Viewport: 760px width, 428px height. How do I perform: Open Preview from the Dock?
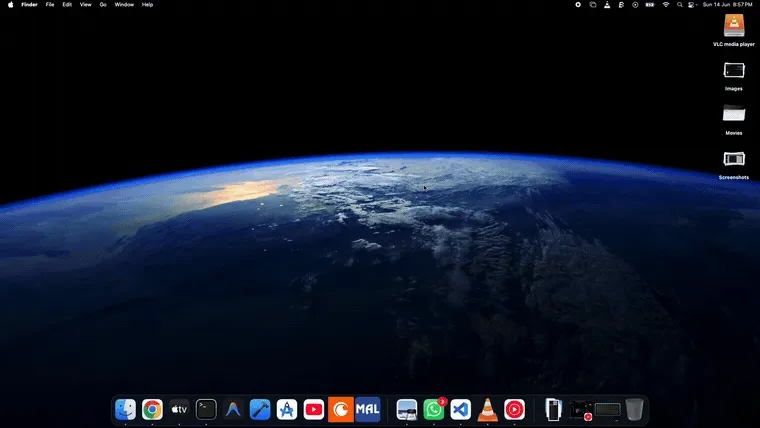click(x=407, y=410)
